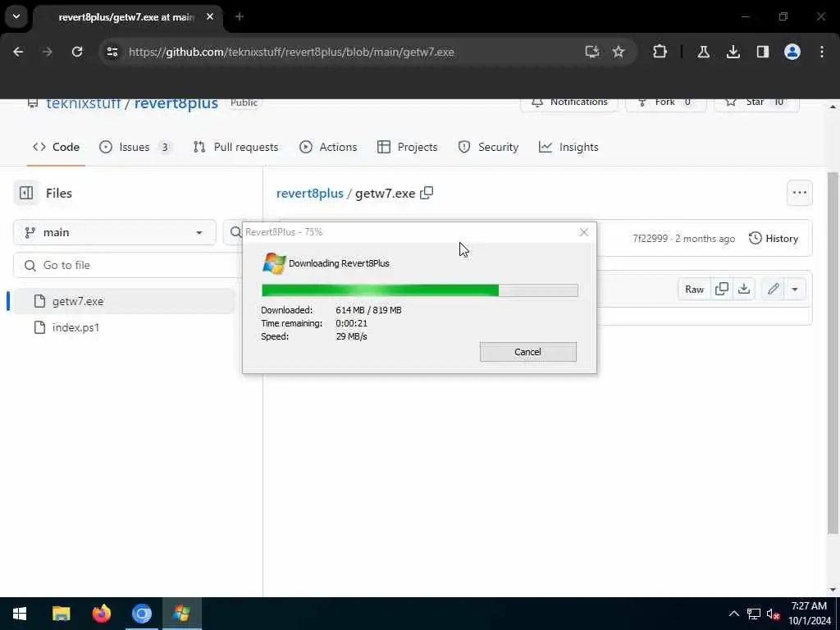The height and width of the screenshot is (630, 840).
Task: Open the Pull requests tab
Action: [235, 148]
